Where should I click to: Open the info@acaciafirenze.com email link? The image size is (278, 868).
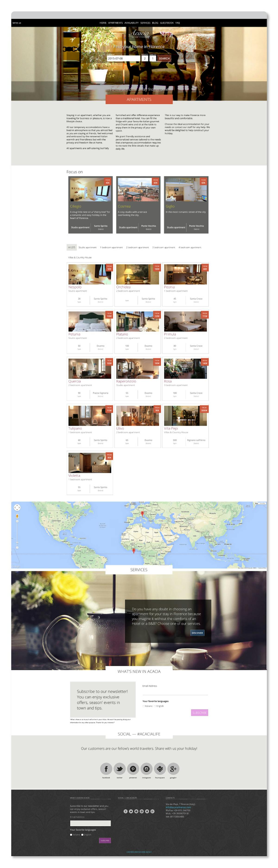pyautogui.click(x=178, y=807)
